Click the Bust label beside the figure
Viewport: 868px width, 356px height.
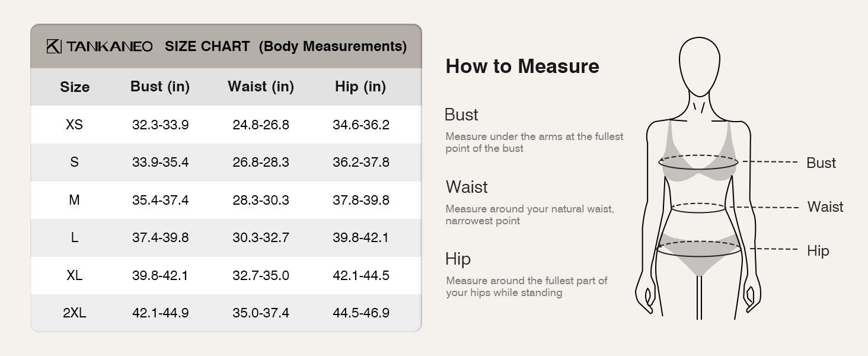coord(821,163)
